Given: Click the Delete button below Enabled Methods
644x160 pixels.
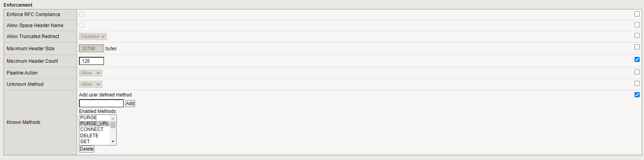Looking at the screenshot, I should 86,149.
